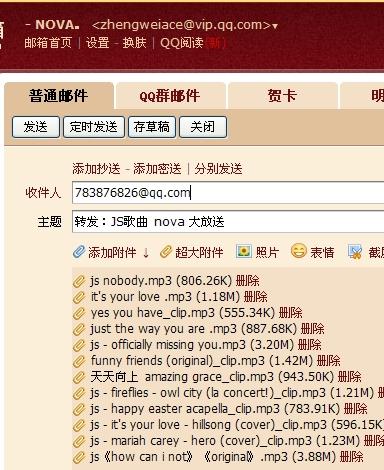Click the paperclip 添加附件 icon
This screenshot has width=384, height=470.
tap(79, 252)
